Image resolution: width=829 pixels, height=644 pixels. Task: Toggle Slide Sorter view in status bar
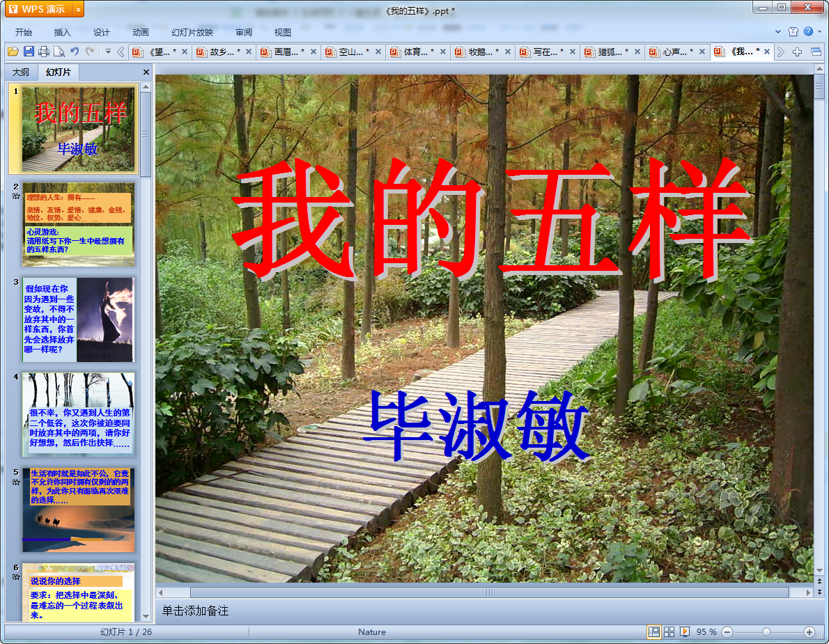click(x=669, y=632)
